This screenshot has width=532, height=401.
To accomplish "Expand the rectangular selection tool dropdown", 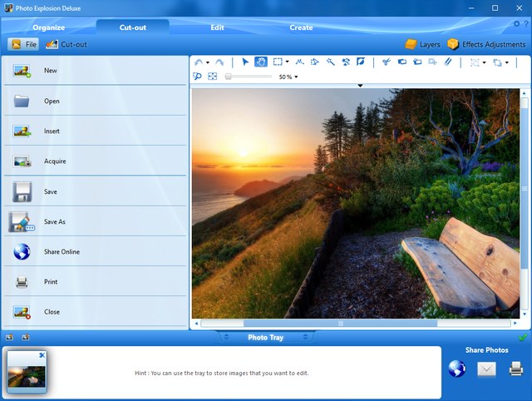I will click(x=288, y=62).
